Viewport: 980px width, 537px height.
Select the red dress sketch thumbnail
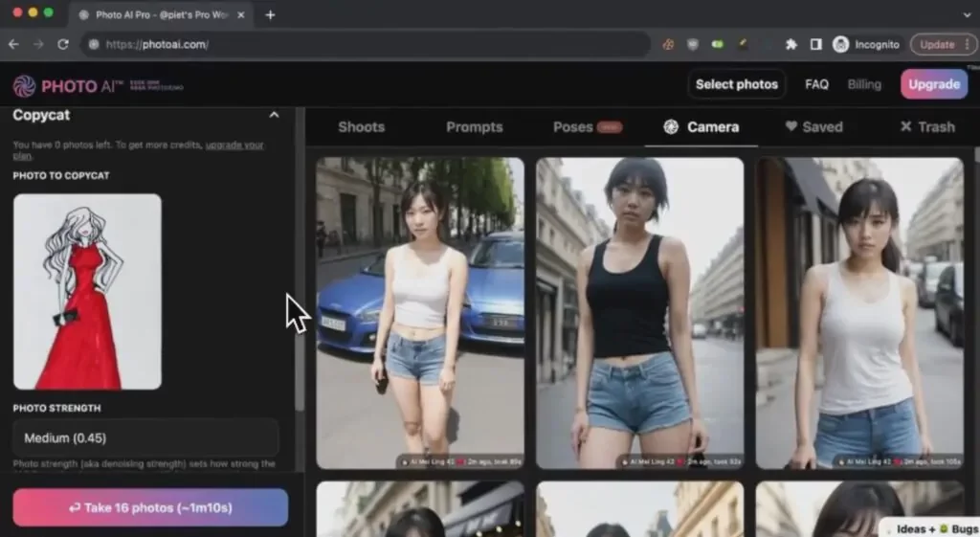point(87,291)
